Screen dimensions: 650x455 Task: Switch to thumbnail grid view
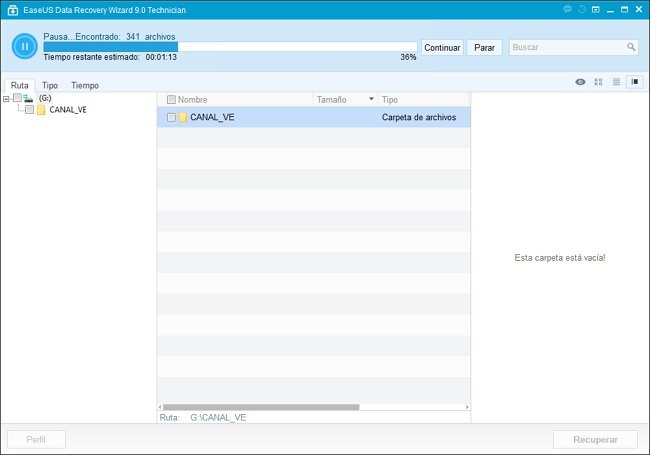(598, 82)
